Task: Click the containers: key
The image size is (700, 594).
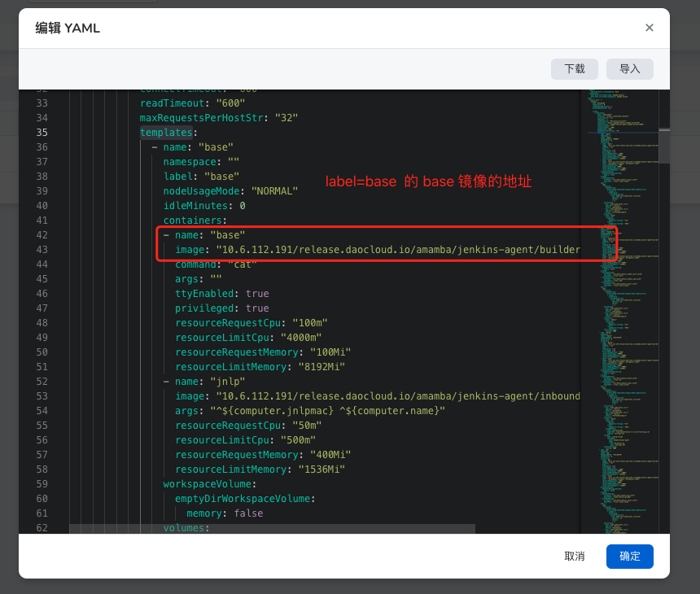Action: (195, 221)
